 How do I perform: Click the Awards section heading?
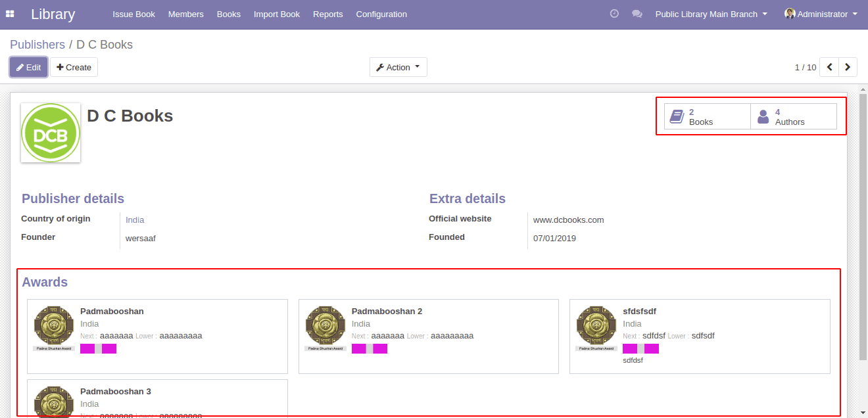pos(45,282)
